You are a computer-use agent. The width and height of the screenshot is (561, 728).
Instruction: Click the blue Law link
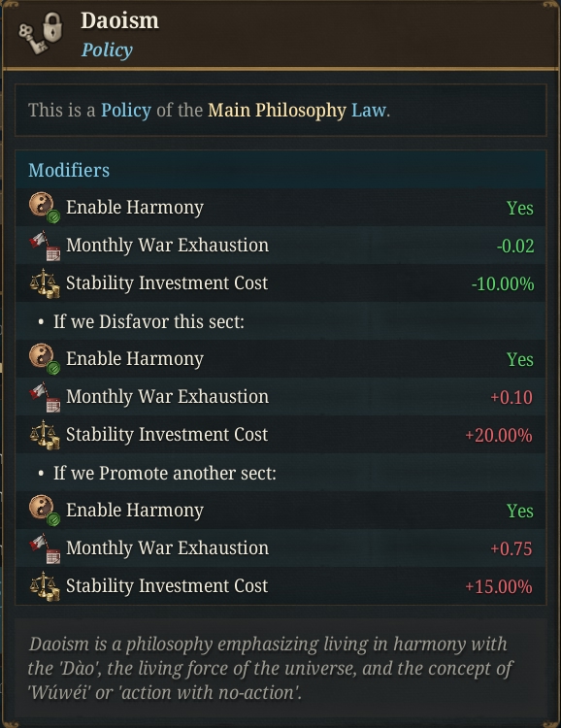click(x=369, y=111)
